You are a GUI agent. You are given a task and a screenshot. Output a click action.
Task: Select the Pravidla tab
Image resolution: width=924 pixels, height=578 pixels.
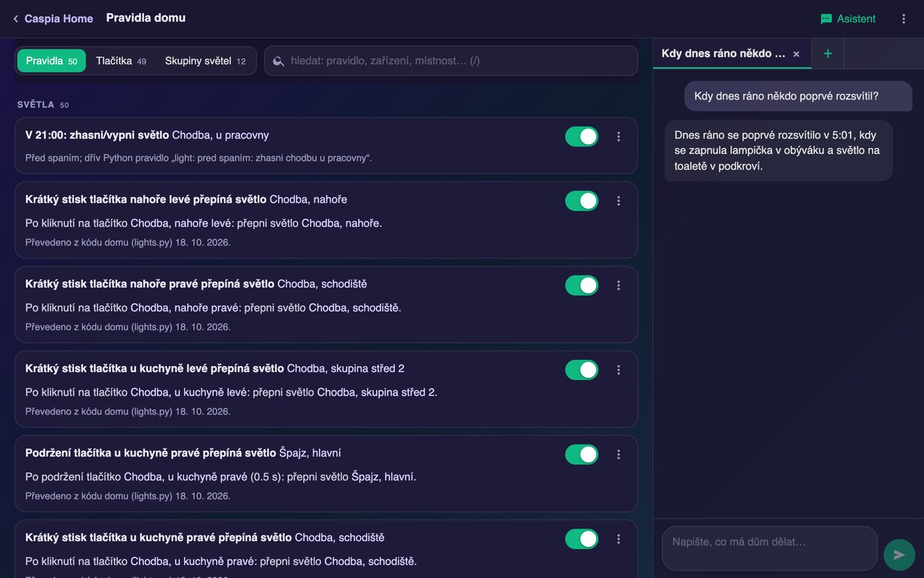52,61
